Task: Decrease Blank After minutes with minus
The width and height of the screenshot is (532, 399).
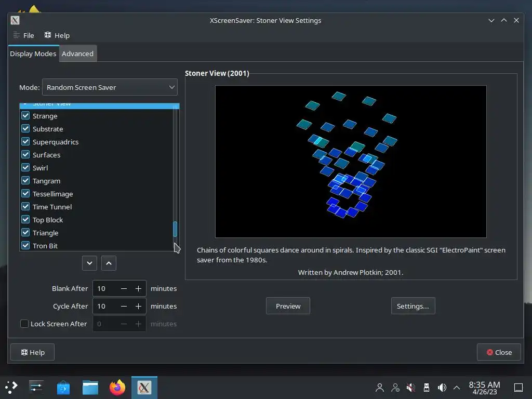Action: pos(124,288)
